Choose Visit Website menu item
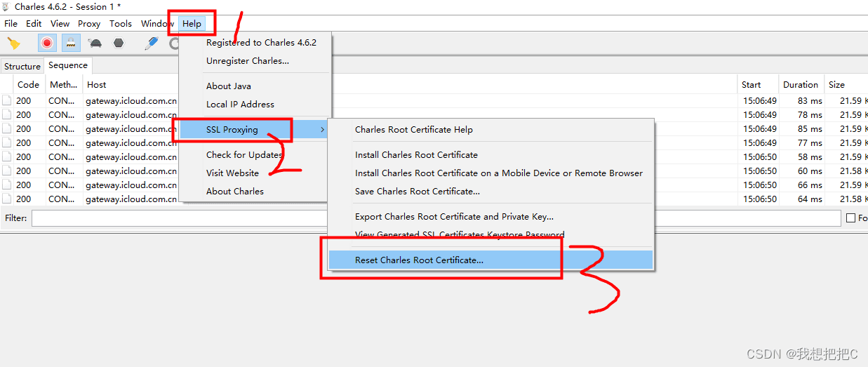This screenshot has height=367, width=868. pos(232,173)
